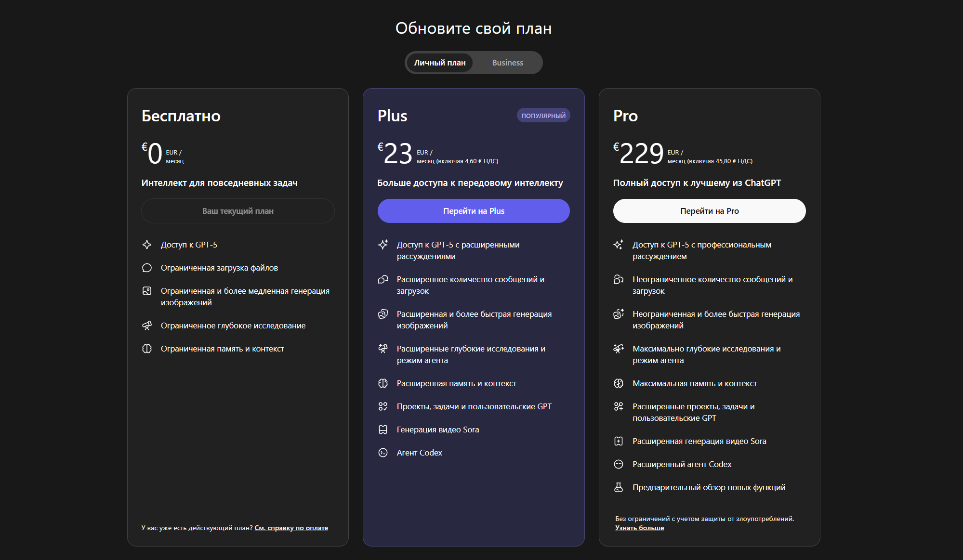The width and height of the screenshot is (963, 560).
Task: Click the 'ПОПУЛЯРНЫЙ' badge on Plus
Action: [543, 116]
